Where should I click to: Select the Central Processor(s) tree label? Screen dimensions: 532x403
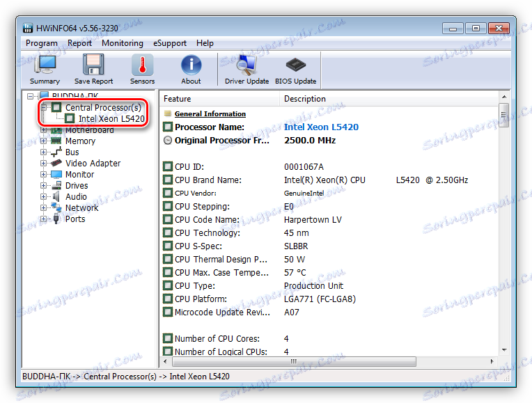103,107
